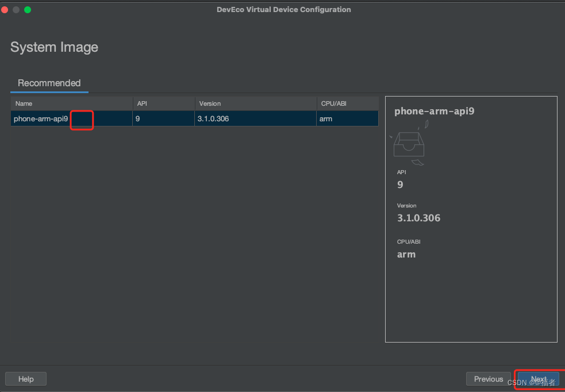Click the API value 9 in table row

tap(164, 118)
